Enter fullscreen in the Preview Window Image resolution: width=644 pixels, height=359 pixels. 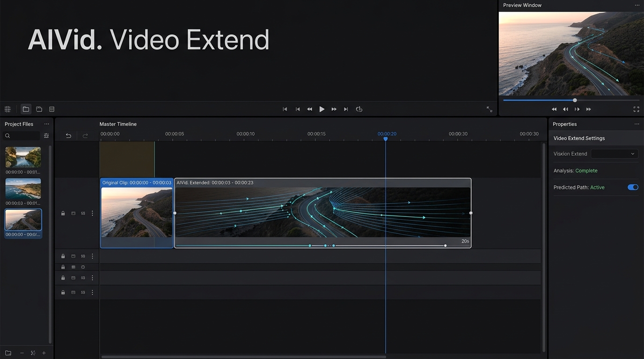pyautogui.click(x=636, y=109)
